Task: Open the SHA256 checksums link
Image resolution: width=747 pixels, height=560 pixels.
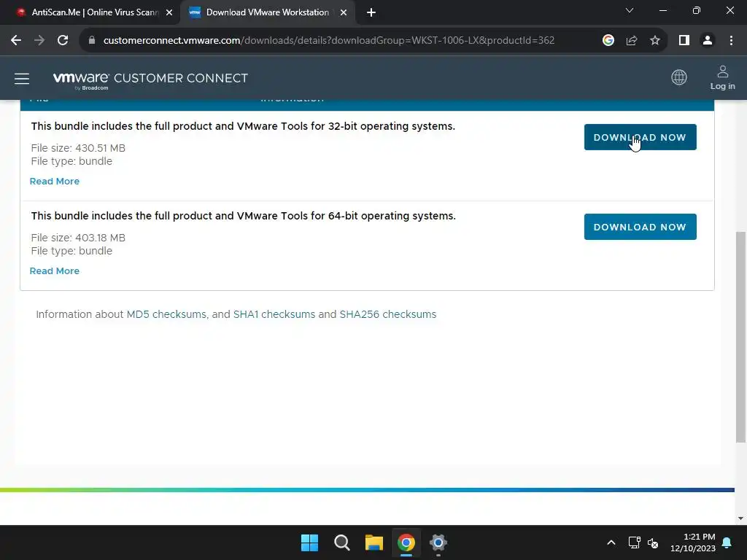Action: (x=388, y=314)
